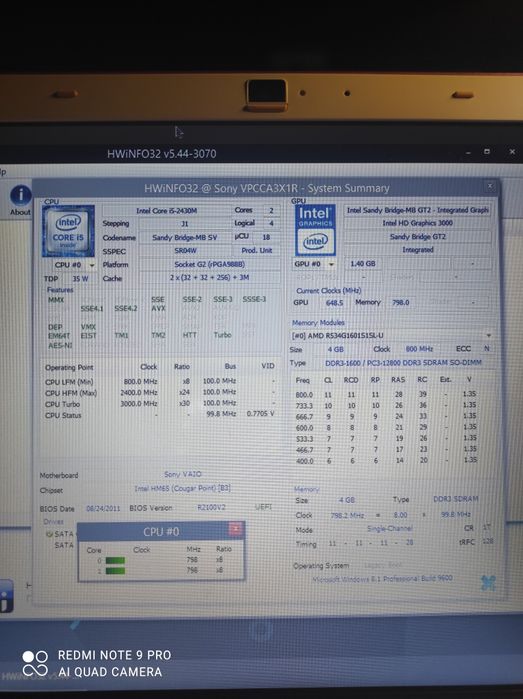Click the HWiNFO logo icon in summary corner

point(488,583)
